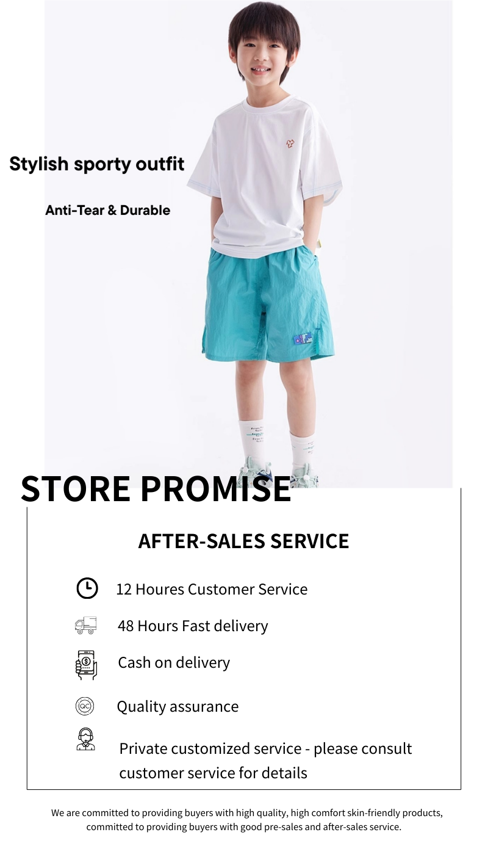Click the headset customer service agent icon

[85, 739]
